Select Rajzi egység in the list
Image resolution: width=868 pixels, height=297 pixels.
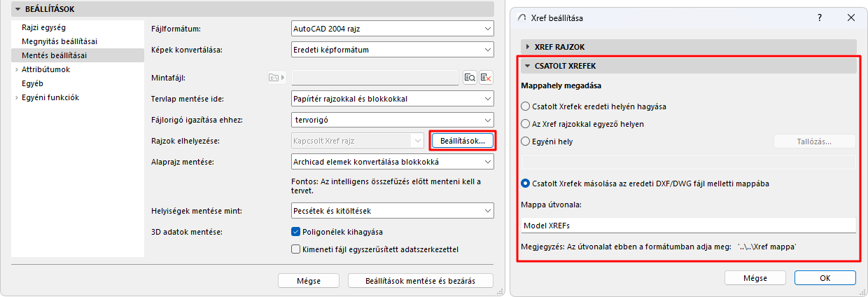pyautogui.click(x=43, y=28)
